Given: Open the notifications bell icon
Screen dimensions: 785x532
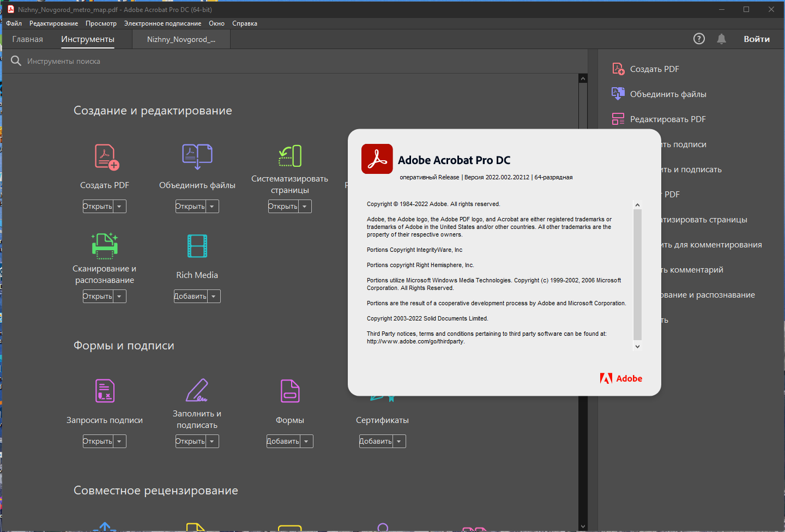Looking at the screenshot, I should pyautogui.click(x=722, y=39).
